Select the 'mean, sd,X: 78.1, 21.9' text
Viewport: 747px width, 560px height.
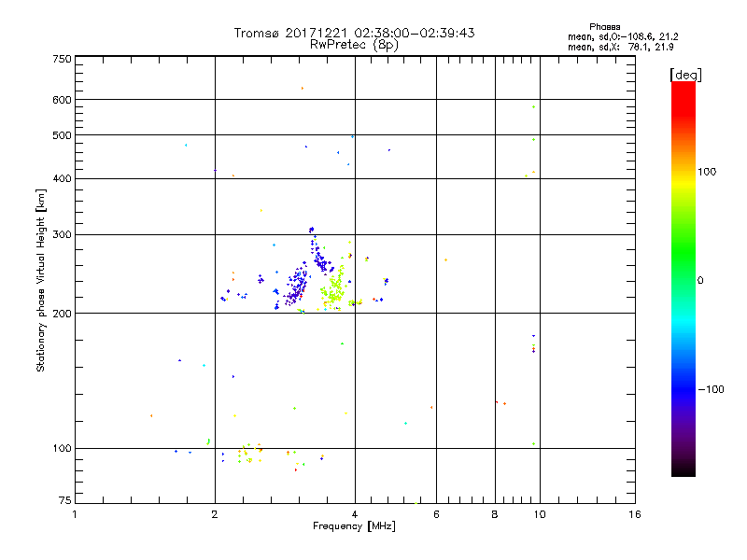click(620, 47)
